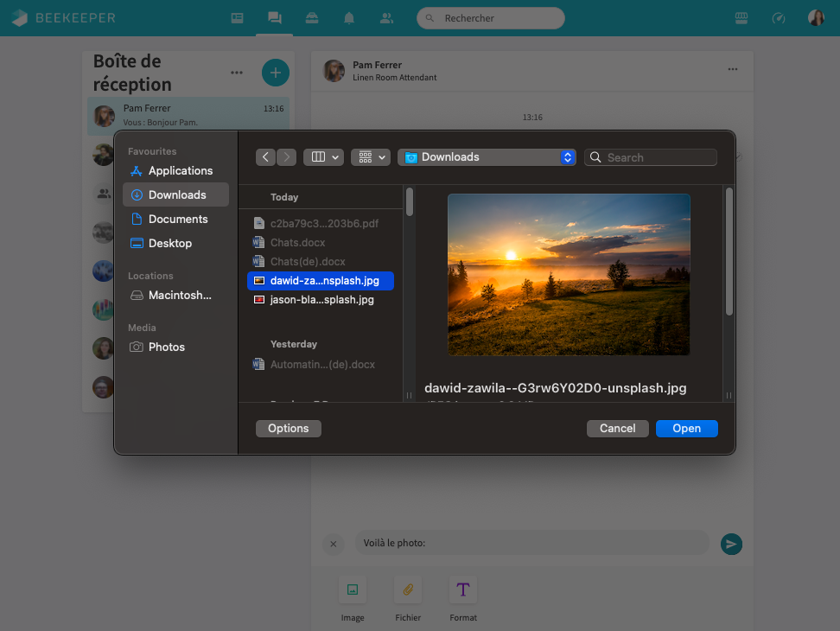The height and width of the screenshot is (631, 840).
Task: Remove the attached photo with the X
Action: (x=334, y=544)
